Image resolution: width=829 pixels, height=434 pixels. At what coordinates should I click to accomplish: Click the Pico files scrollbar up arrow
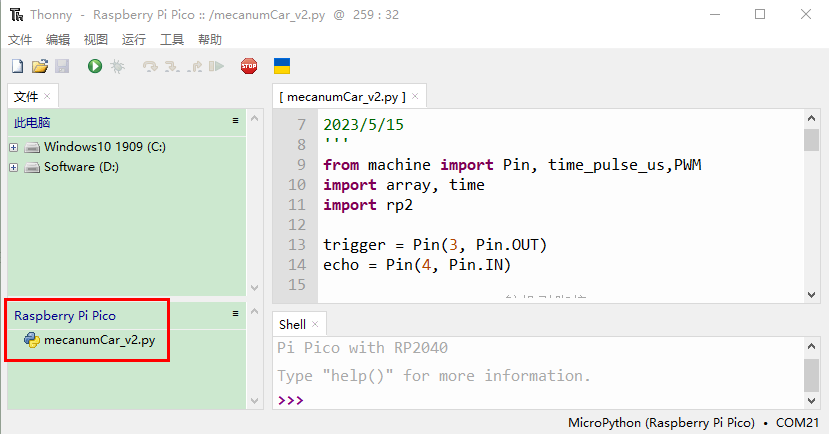tap(254, 311)
